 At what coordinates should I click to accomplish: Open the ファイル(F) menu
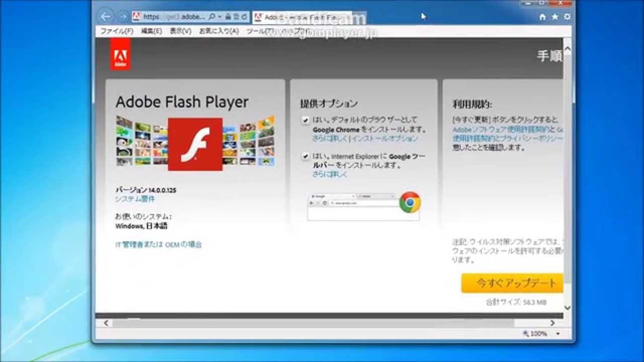[x=117, y=31]
